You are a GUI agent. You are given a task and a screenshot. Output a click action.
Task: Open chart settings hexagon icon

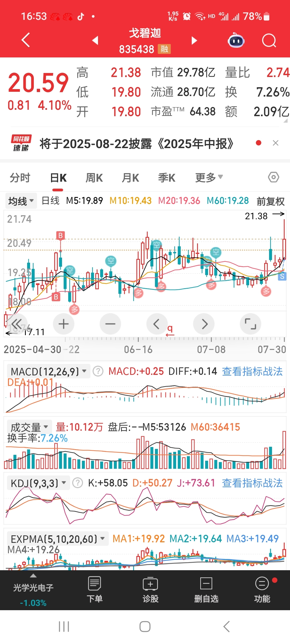point(273,177)
